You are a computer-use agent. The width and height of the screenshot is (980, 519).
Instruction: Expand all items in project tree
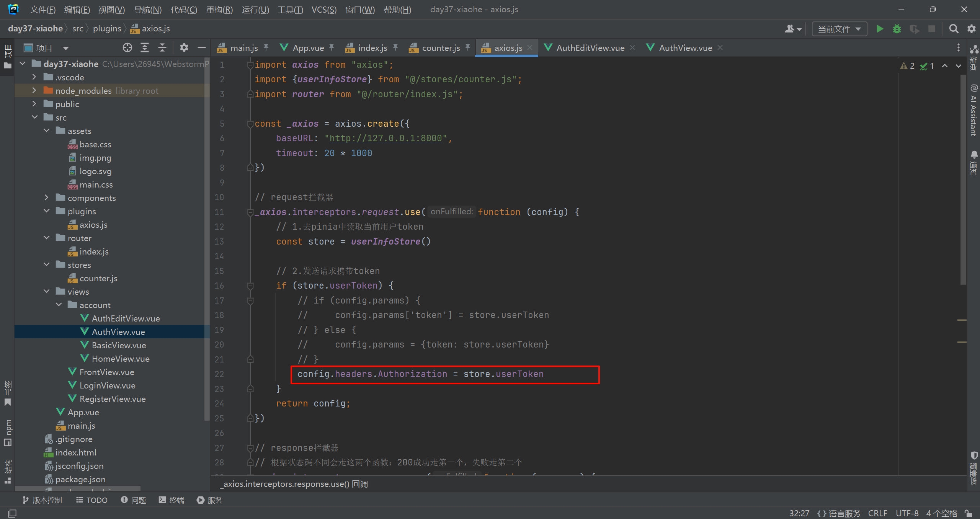pos(145,48)
